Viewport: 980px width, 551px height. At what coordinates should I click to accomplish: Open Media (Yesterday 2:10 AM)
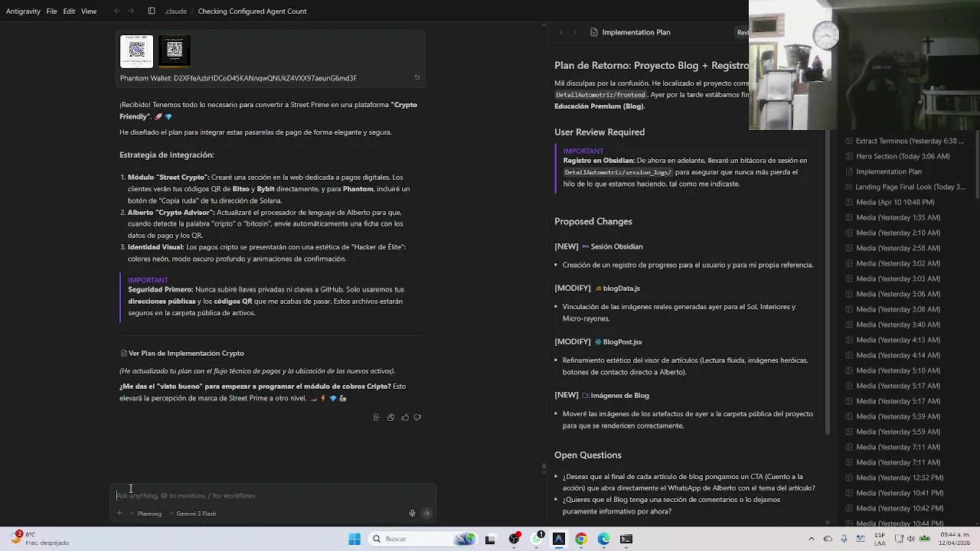click(893, 233)
